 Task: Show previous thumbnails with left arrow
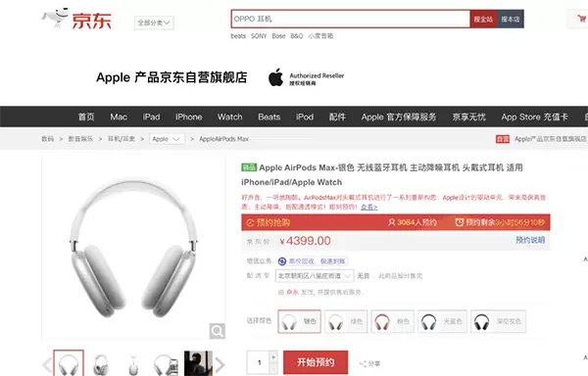(47, 364)
